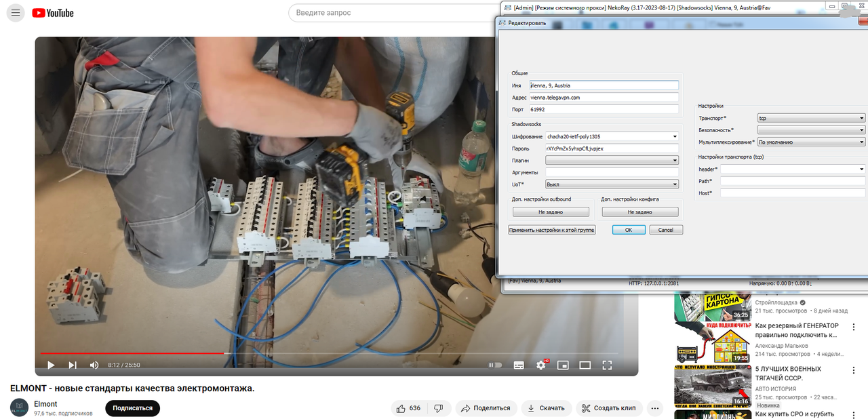Cancel the edit dialog
This screenshot has width=868, height=419.
click(666, 230)
